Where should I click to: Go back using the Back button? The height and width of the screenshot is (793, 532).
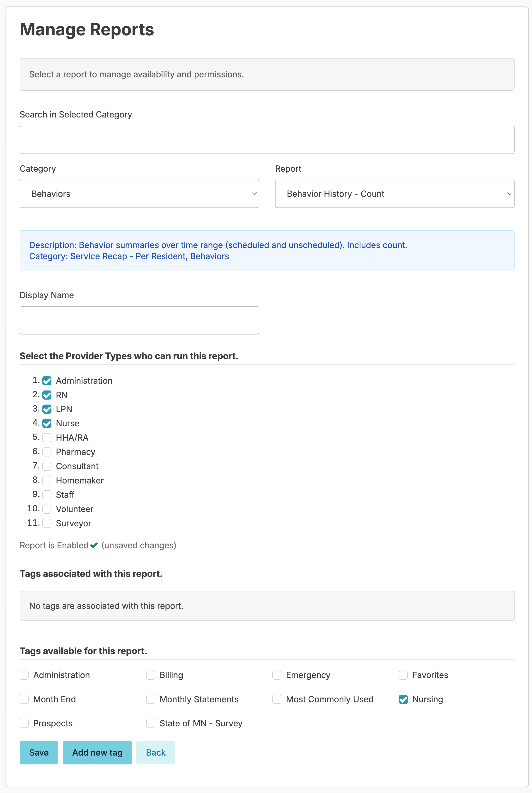click(x=156, y=753)
